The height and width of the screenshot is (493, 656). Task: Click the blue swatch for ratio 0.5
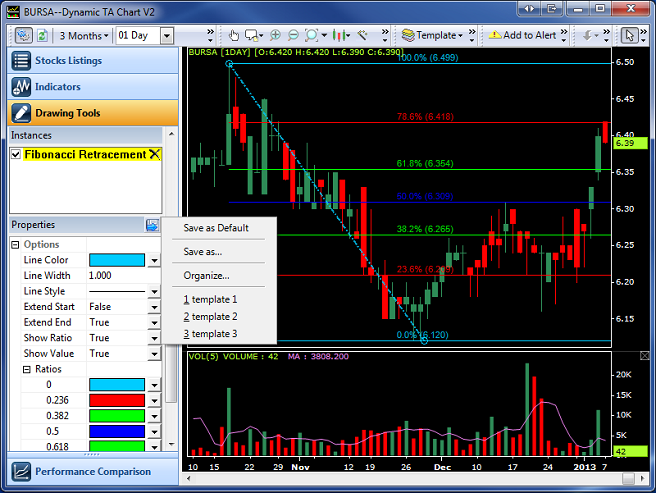117,431
